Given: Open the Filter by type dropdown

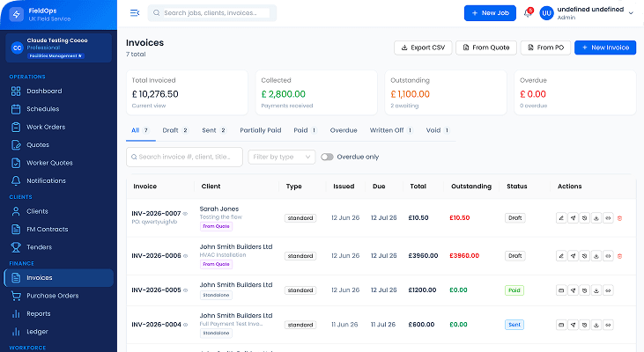Looking at the screenshot, I should tap(282, 158).
